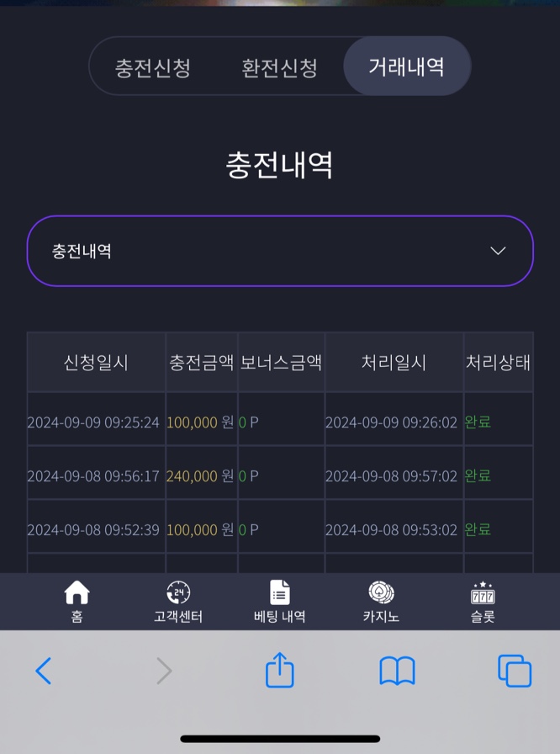
Task: Click 처리상태 column header
Action: click(498, 362)
